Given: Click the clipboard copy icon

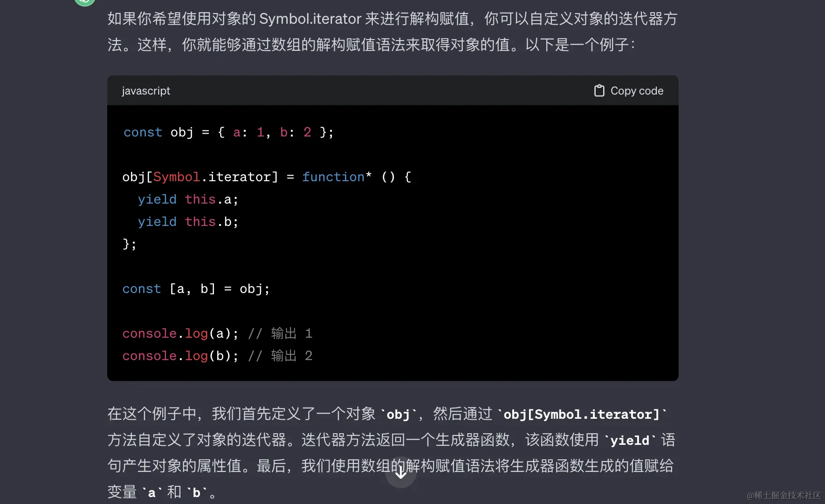Looking at the screenshot, I should pyautogui.click(x=599, y=90).
